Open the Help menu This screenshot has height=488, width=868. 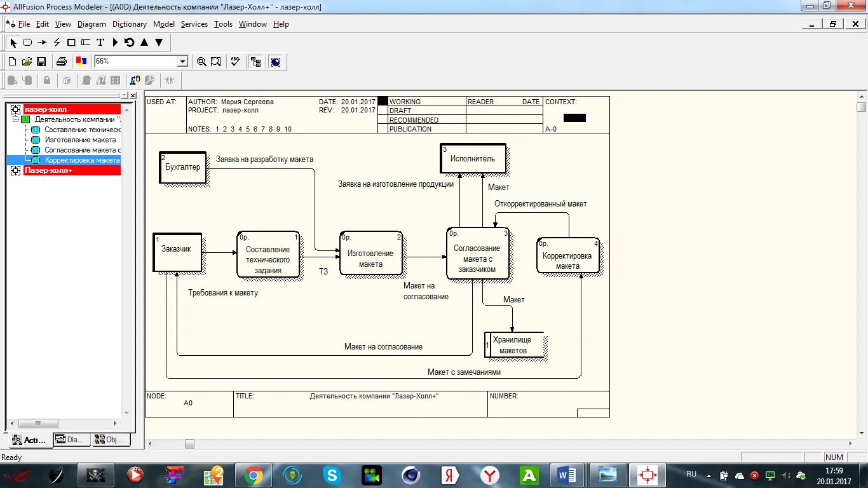click(281, 24)
